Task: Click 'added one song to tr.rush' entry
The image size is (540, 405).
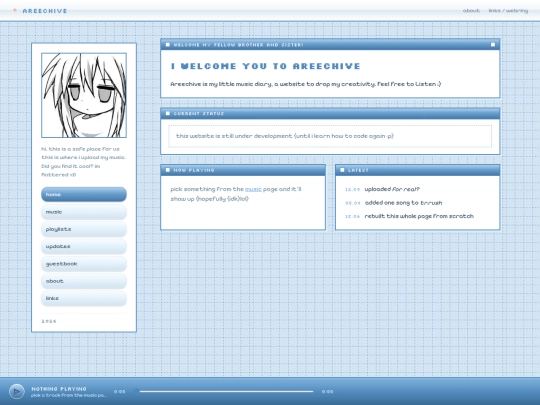Action: (x=403, y=203)
